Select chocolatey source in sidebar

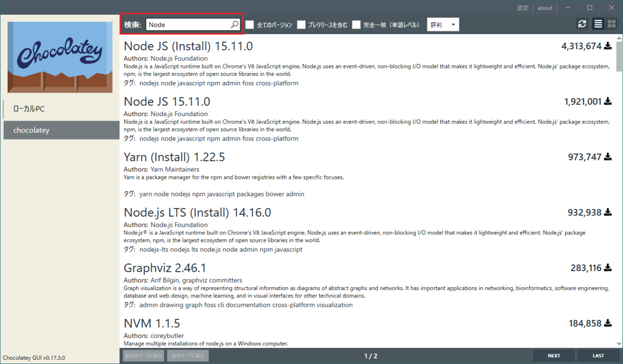point(61,130)
